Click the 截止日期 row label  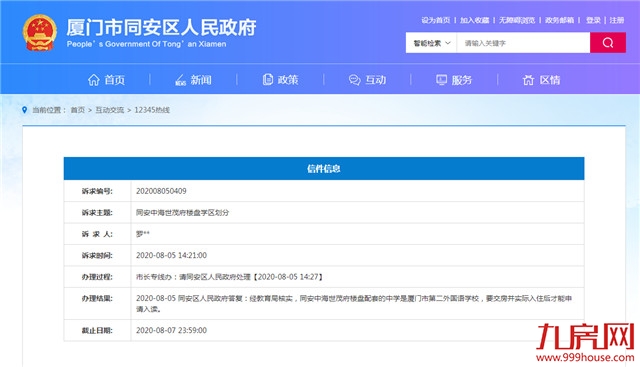click(x=97, y=330)
